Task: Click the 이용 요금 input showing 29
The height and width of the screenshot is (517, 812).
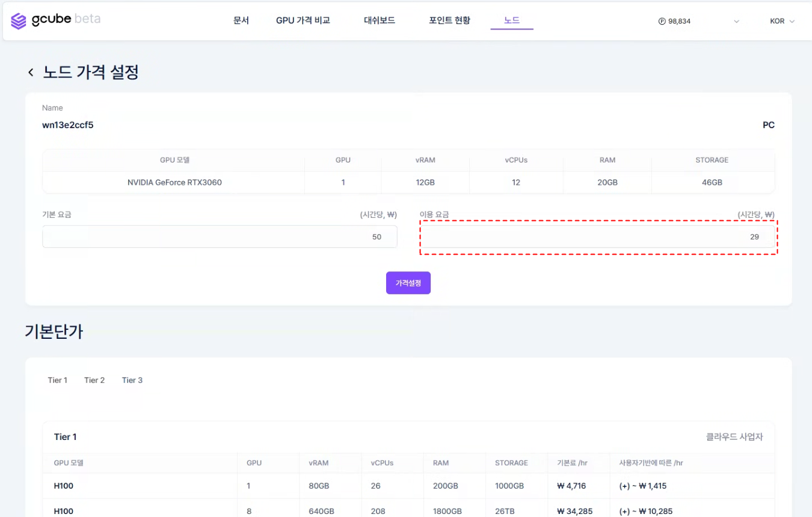Action: click(598, 237)
